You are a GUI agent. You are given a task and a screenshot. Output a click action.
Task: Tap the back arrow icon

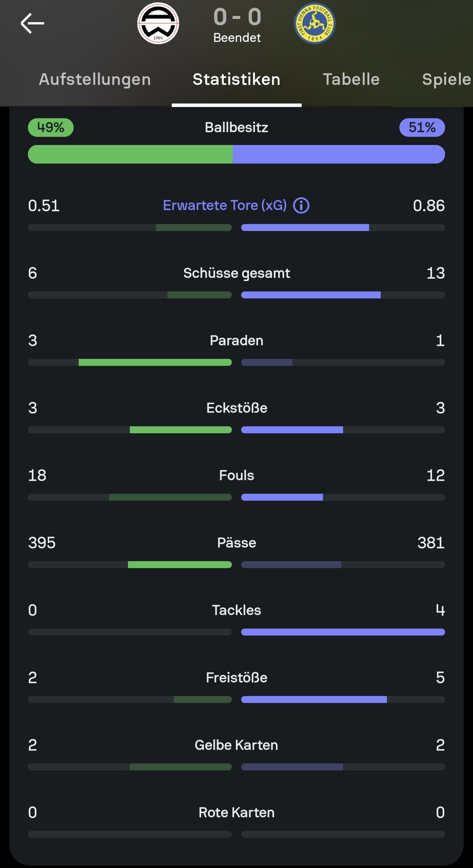(33, 23)
